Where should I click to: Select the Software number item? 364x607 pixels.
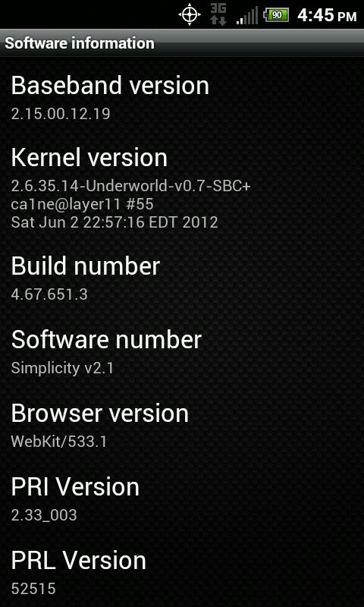pos(182,353)
